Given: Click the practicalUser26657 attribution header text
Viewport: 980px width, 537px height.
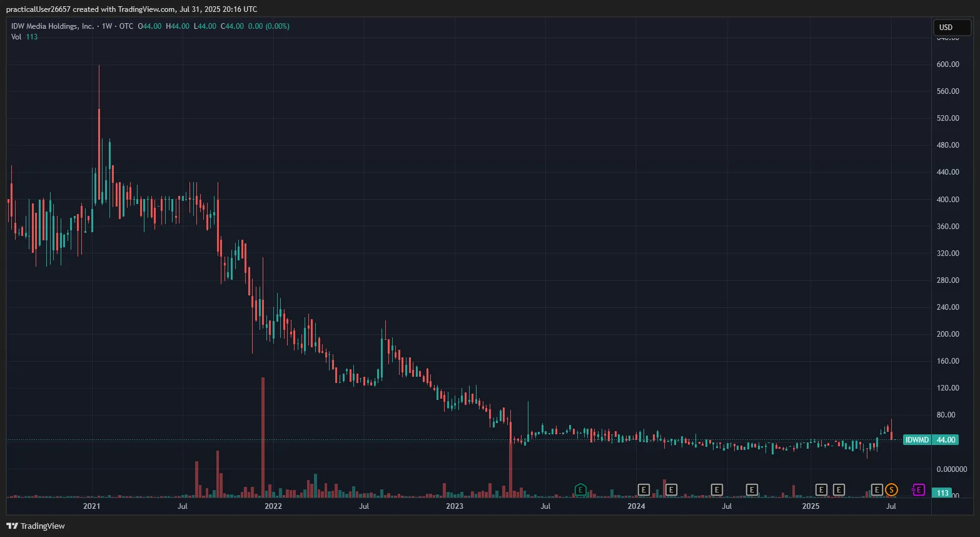Looking at the screenshot, I should (x=131, y=9).
